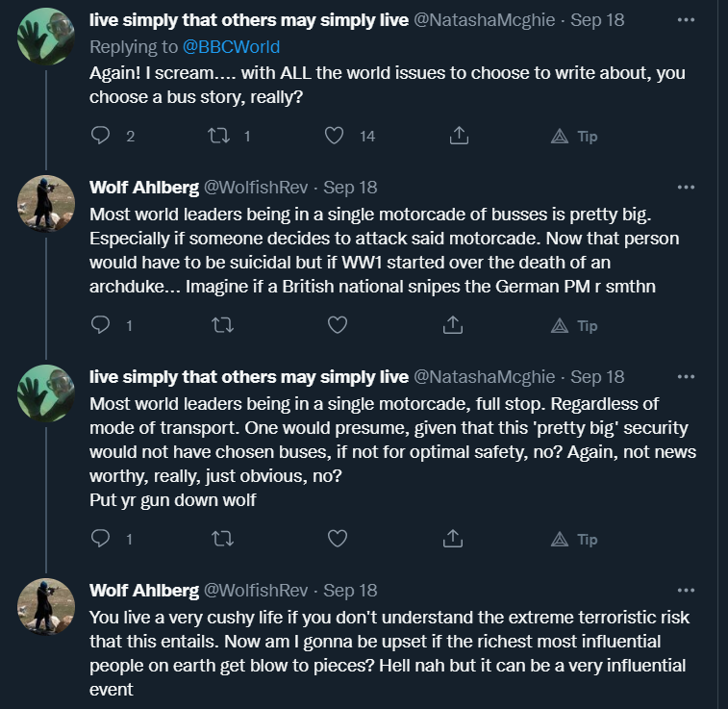Open more options for first tweet
This screenshot has height=709, width=728.
point(685,20)
